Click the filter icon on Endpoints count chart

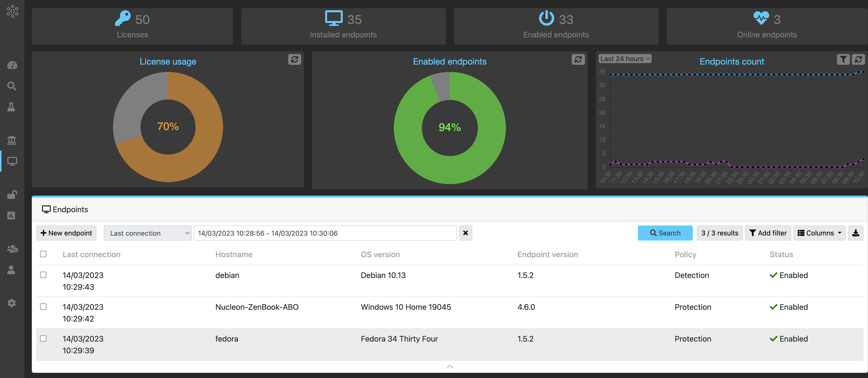point(843,59)
